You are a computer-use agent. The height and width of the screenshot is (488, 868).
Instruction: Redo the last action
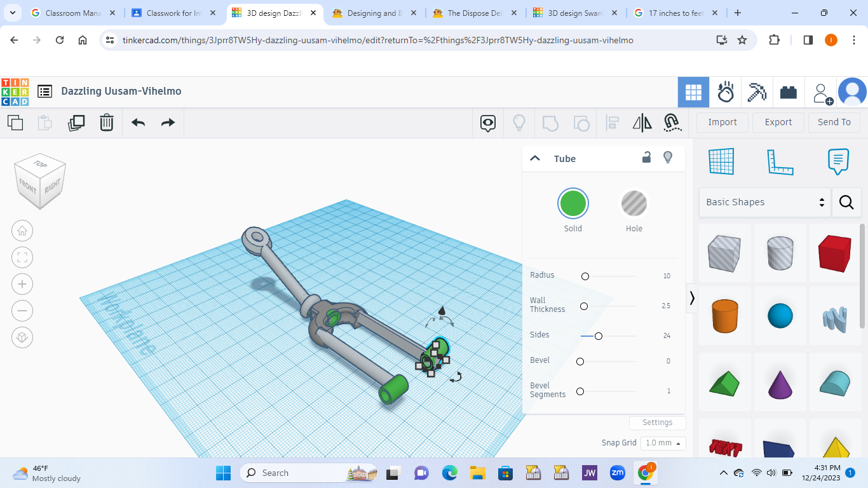point(168,123)
